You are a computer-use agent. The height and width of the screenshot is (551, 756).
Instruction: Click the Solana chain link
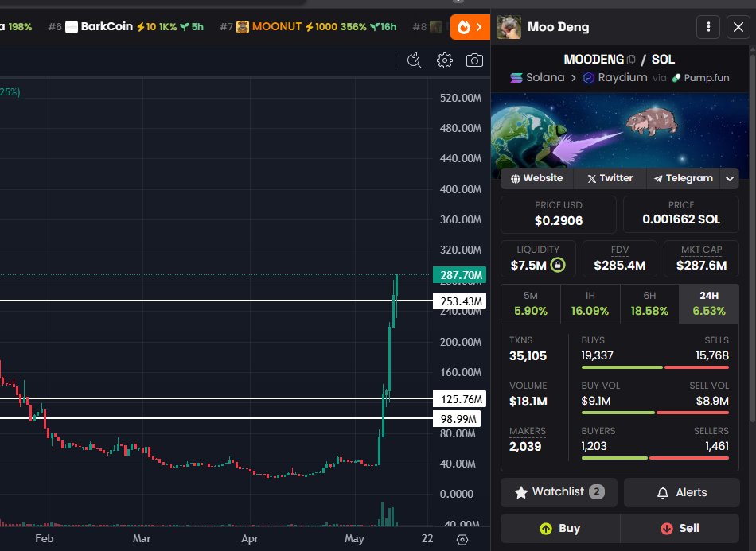(538, 78)
